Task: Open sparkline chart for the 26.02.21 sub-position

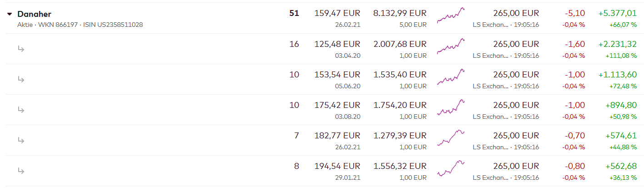Action: 451,138
